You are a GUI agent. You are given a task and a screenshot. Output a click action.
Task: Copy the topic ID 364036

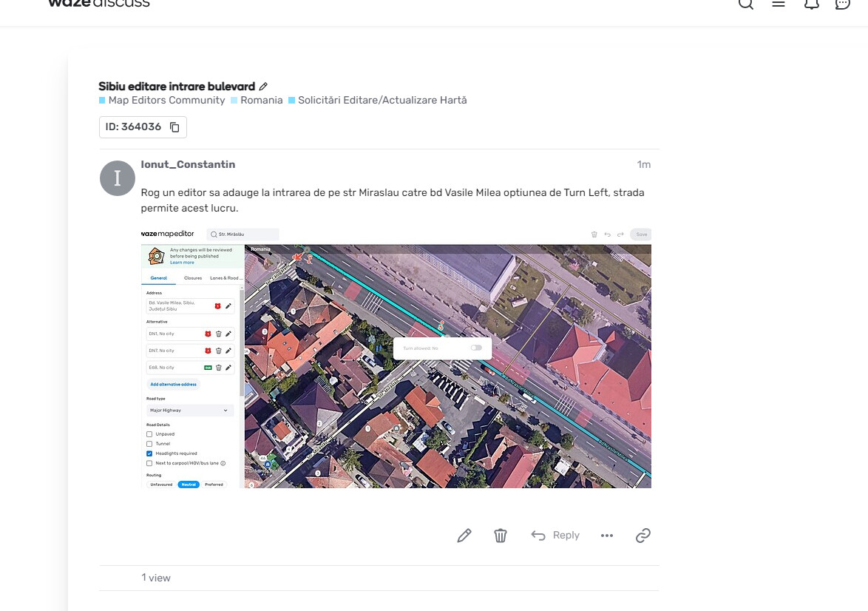coord(174,127)
